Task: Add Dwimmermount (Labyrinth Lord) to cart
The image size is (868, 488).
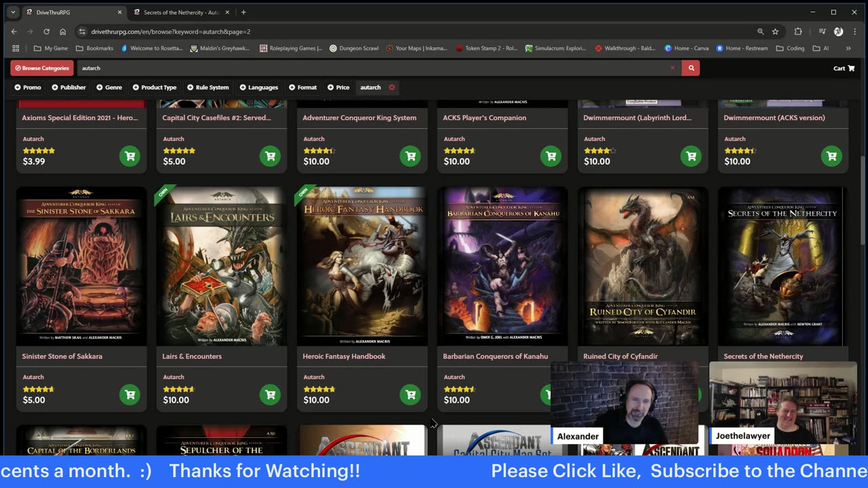Action: 691,156
